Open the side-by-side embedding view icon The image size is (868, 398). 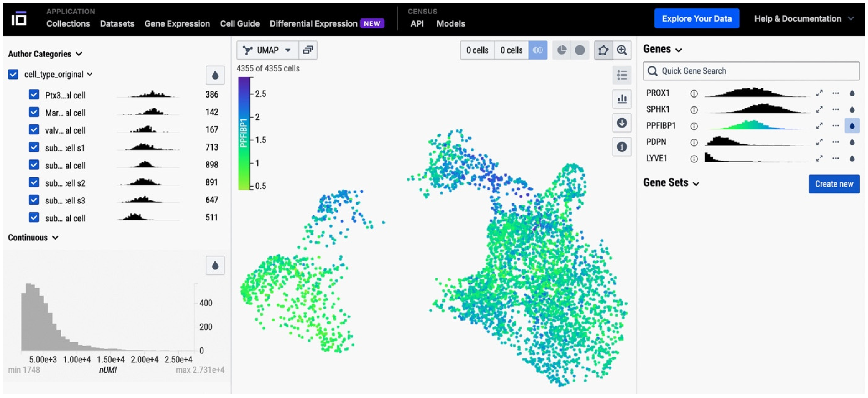click(x=308, y=50)
